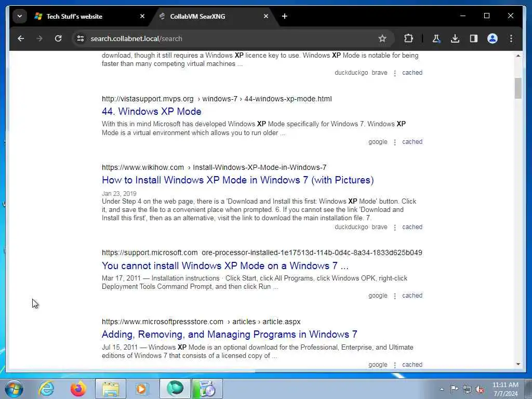The image size is (532, 399).
Task: Click the vistasupport.mvps.org URL text
Action: [x=148, y=99]
